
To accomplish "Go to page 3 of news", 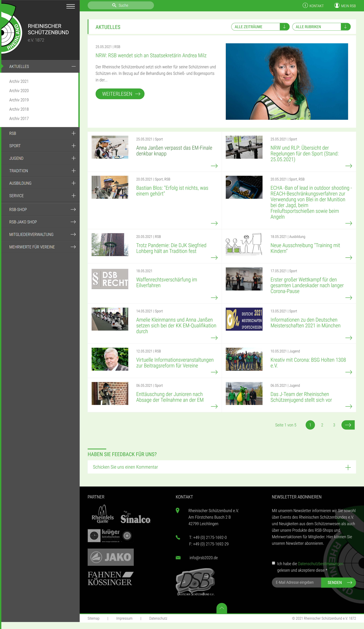I will coord(334,425).
